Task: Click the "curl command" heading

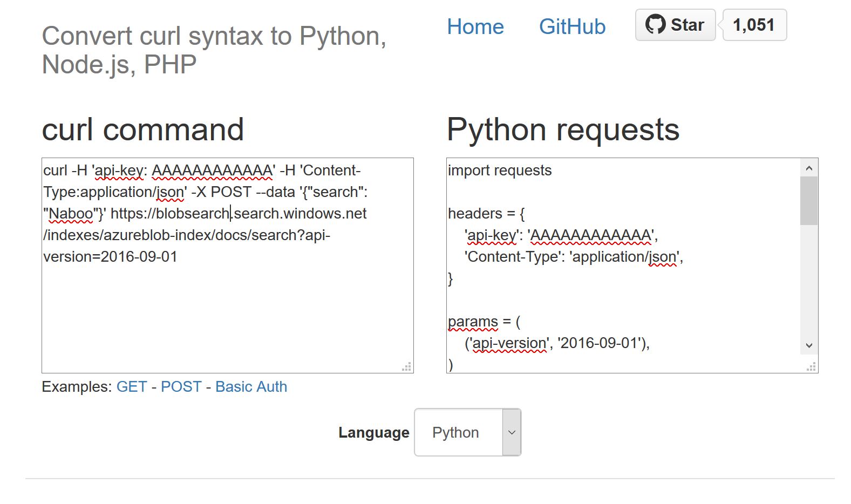Action: (143, 130)
